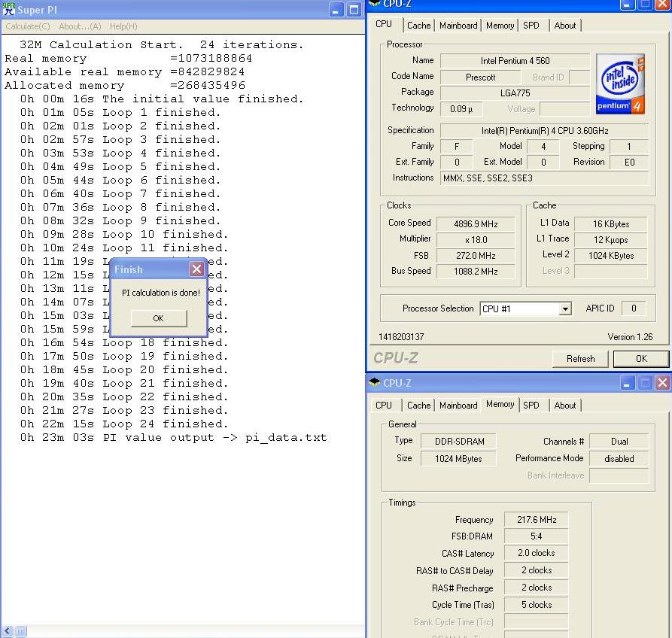Click the L1 Data value 16 KBytes
The width and height of the screenshot is (672, 638).
pyautogui.click(x=611, y=224)
